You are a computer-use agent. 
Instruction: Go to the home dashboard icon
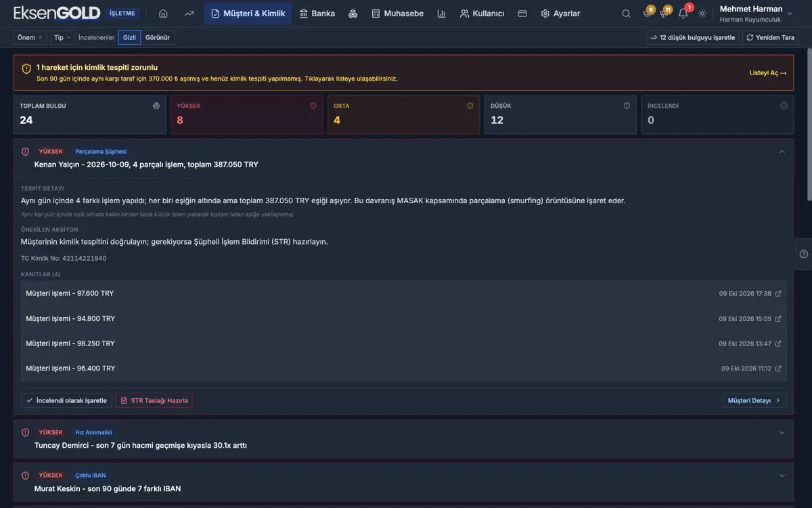click(x=163, y=14)
